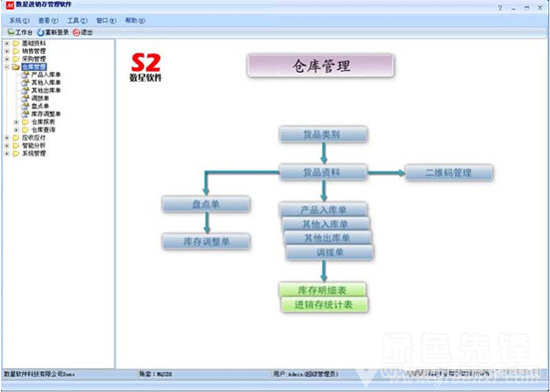Click the 工作台 workbench toolbar icon
The height and width of the screenshot is (392, 550).
pos(11,33)
